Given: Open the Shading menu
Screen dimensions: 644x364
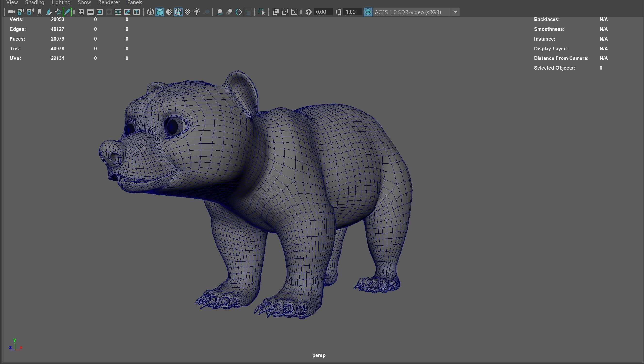Looking at the screenshot, I should click(x=34, y=3).
